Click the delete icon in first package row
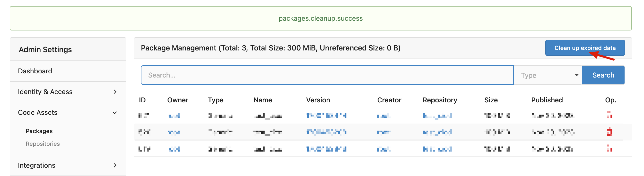644x176 pixels. click(609, 115)
